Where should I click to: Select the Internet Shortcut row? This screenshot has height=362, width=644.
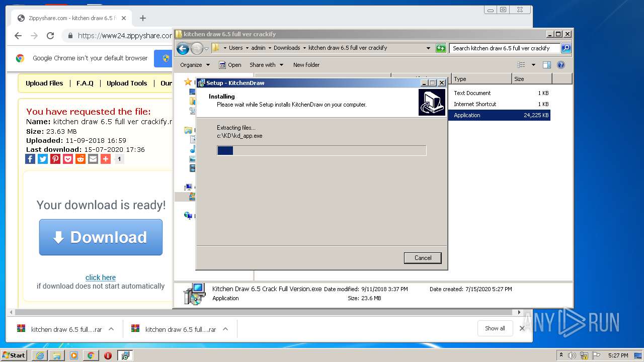(x=499, y=104)
